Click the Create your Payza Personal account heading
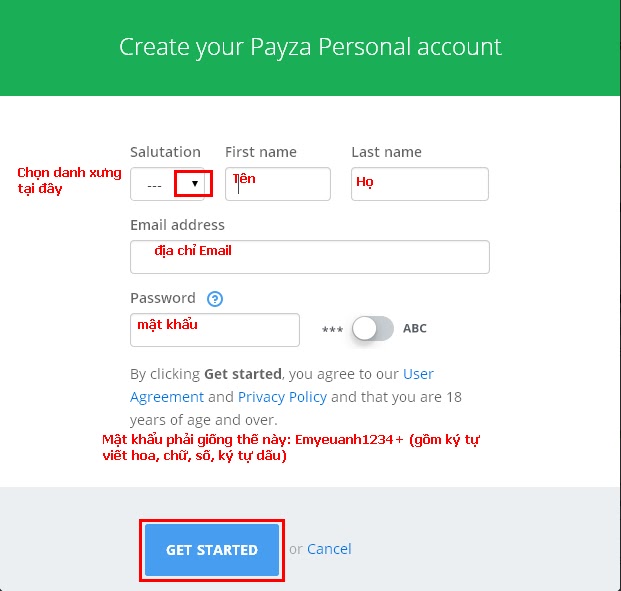This screenshot has width=621, height=591. 310,47
